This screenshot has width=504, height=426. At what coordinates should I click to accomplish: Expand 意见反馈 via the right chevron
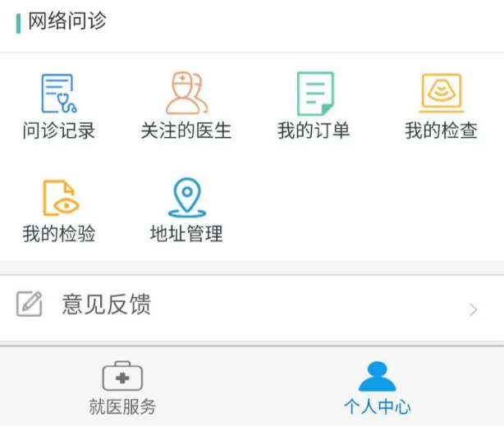point(473,310)
